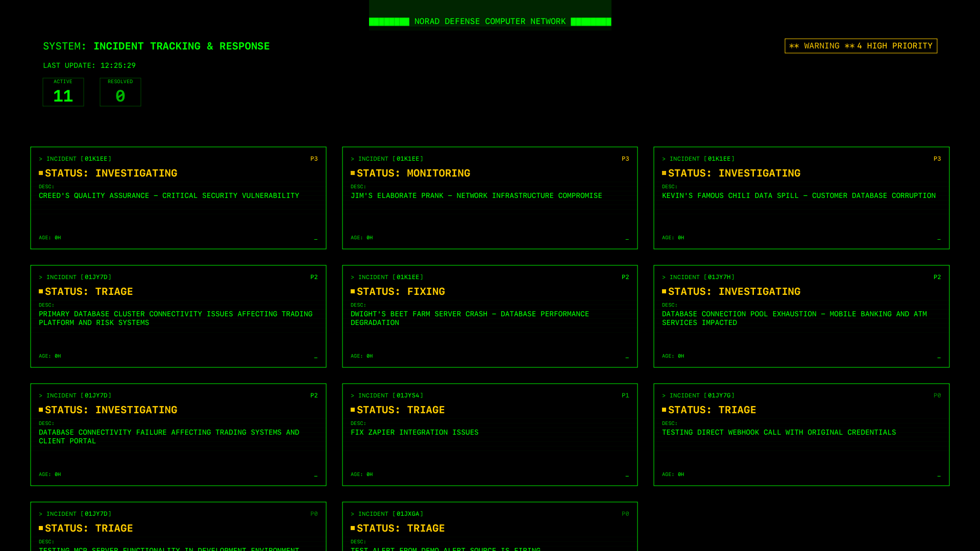This screenshot has width=980, height=551.
Task: Select the Resolved incidents counter box
Action: (120, 92)
